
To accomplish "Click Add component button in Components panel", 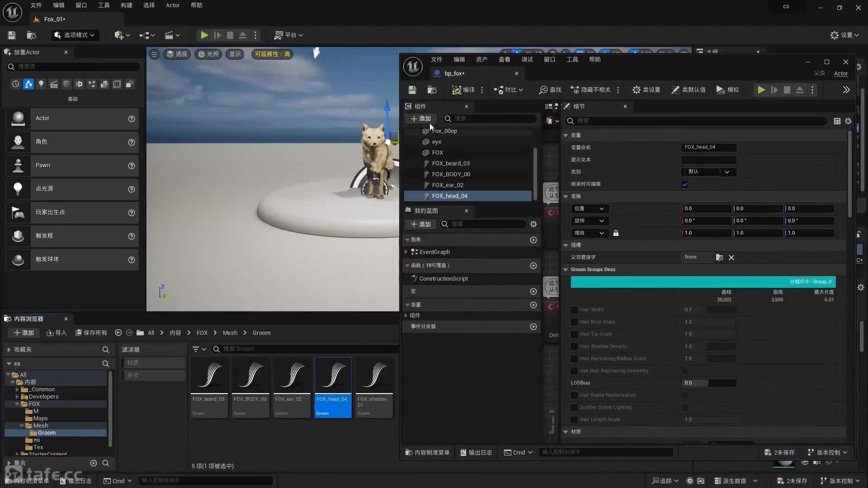I will coord(421,119).
